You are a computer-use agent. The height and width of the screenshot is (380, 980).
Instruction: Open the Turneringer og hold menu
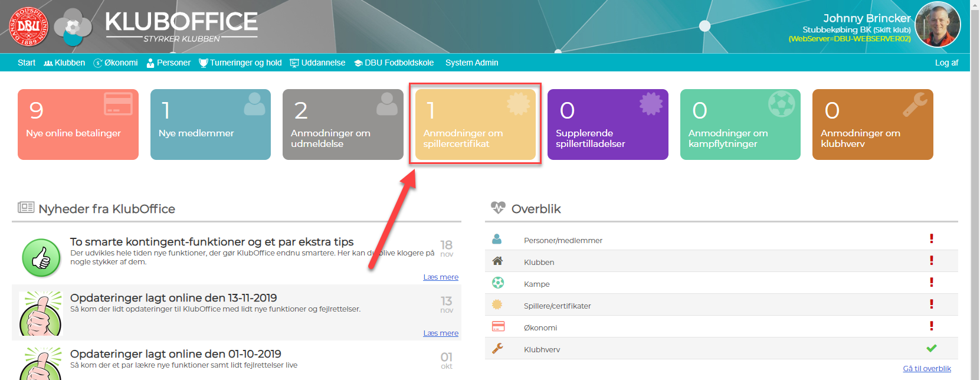click(x=240, y=63)
